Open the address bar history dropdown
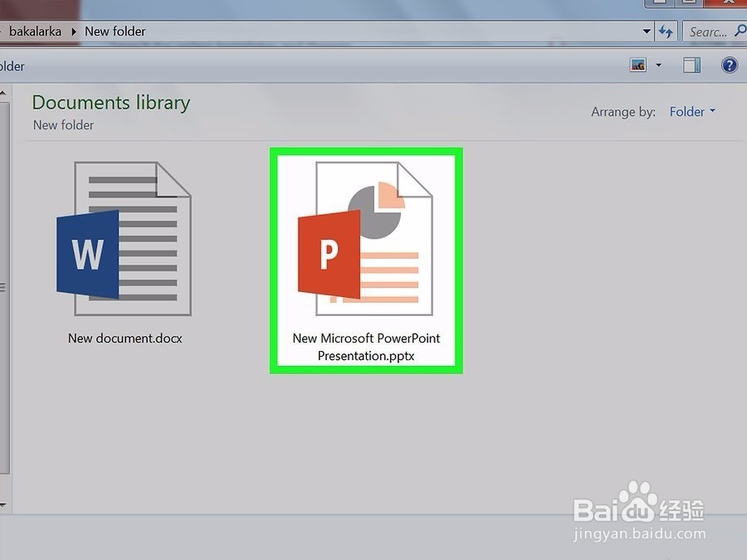Image resolution: width=747 pixels, height=560 pixels. 647,32
